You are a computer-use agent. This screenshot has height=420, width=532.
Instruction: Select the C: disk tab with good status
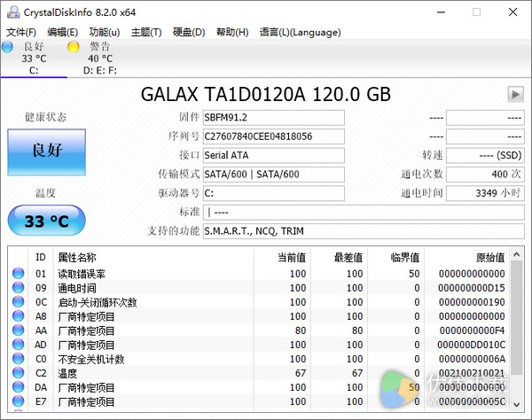(34, 58)
